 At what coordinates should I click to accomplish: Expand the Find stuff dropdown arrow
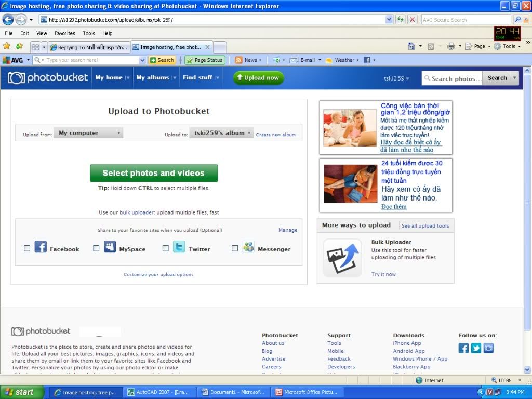point(217,78)
